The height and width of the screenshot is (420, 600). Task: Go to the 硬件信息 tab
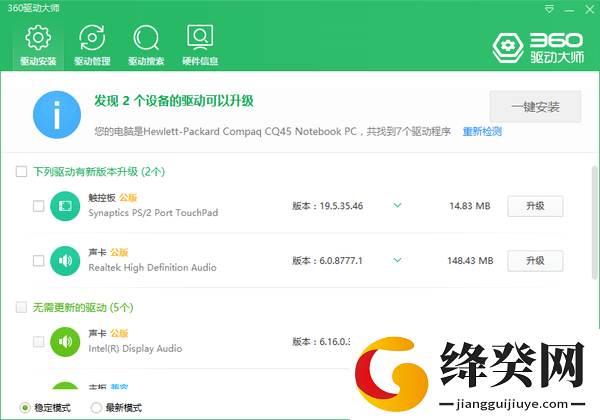pos(200,46)
